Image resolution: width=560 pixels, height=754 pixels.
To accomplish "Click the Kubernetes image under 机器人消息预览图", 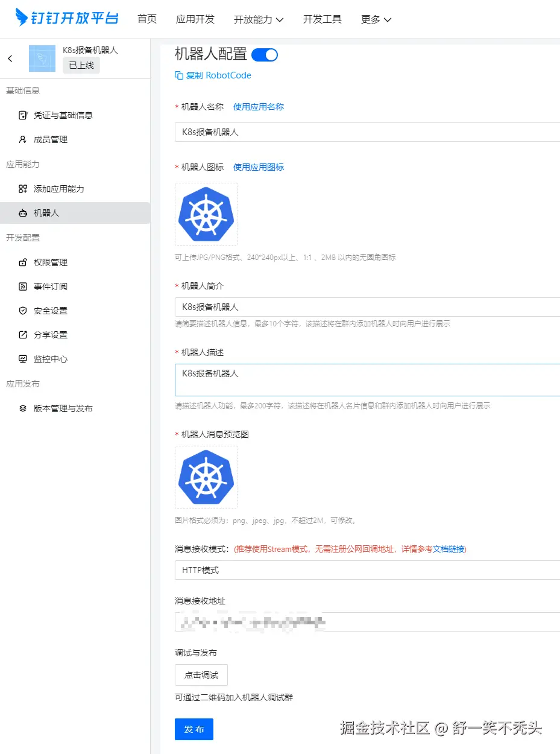I will tap(206, 477).
